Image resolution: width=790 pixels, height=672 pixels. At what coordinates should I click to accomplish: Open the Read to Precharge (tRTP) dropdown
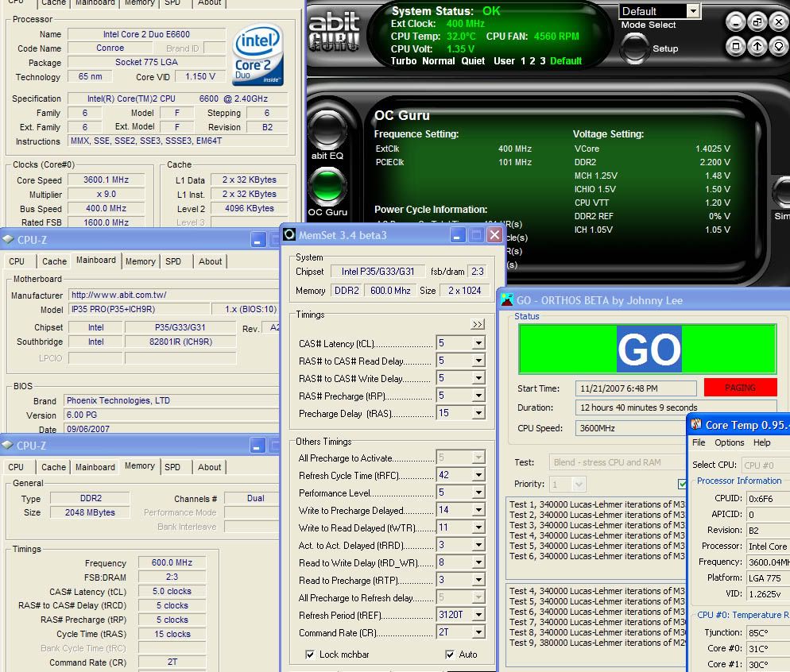tap(478, 581)
